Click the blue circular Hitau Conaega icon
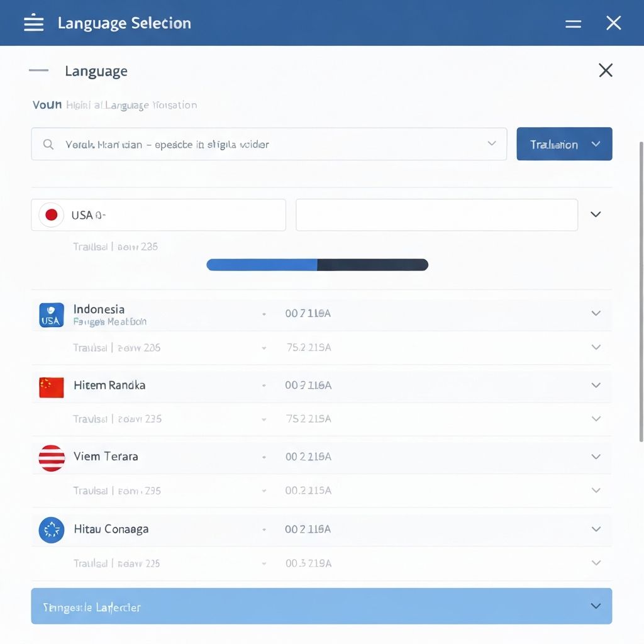644x644 pixels. [x=52, y=530]
